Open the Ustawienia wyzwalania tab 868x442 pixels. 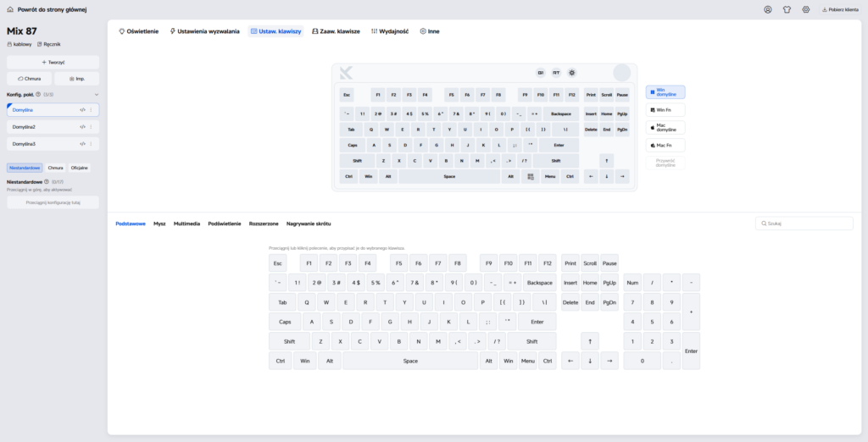pyautogui.click(x=205, y=31)
